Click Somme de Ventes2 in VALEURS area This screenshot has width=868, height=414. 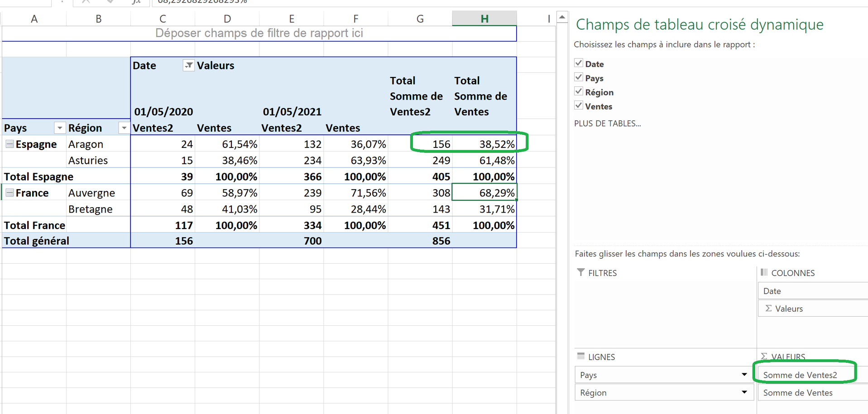point(802,375)
